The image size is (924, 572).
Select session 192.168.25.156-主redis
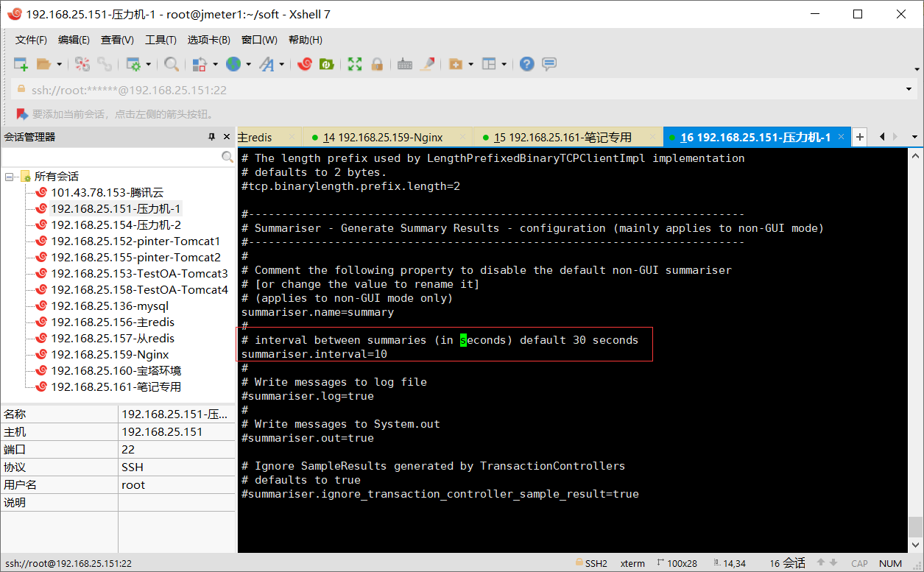[x=113, y=322]
